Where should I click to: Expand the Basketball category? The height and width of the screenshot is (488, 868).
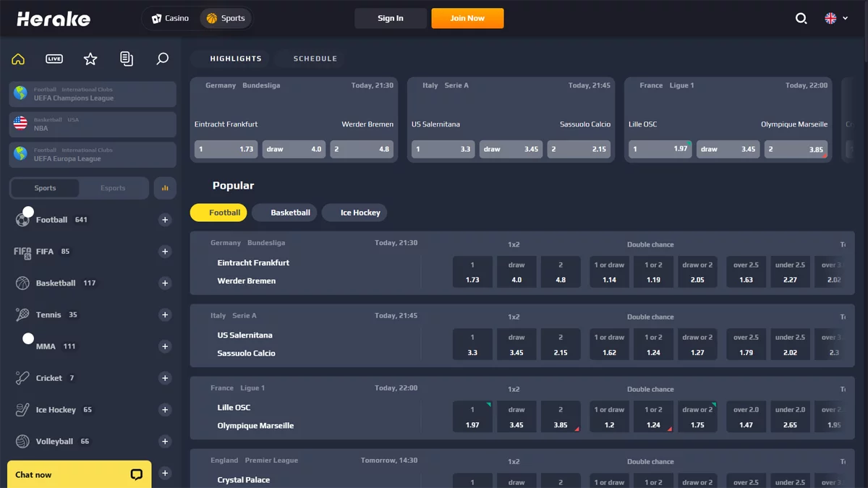[x=165, y=283]
